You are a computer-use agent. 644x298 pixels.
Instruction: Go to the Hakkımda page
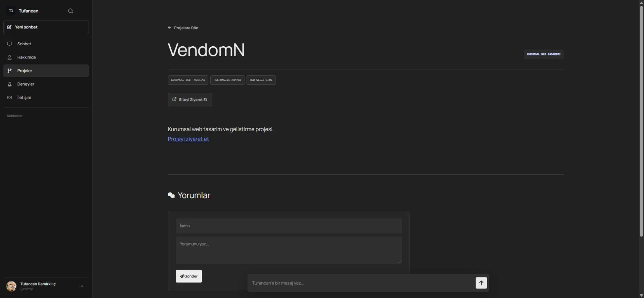[46, 57]
